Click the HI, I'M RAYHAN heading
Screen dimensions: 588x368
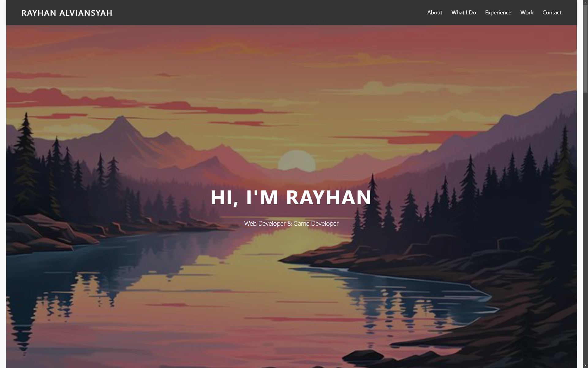(x=291, y=197)
